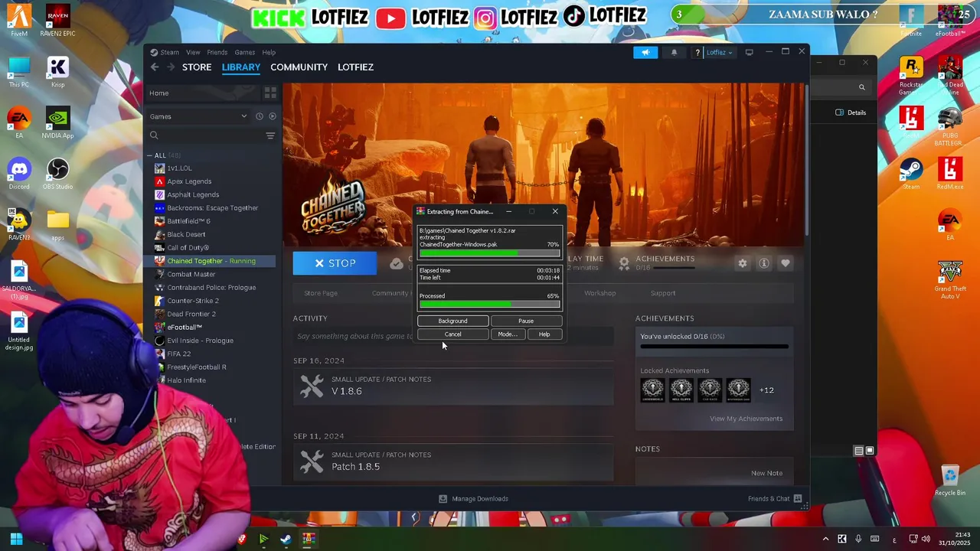Select Apex Legends in the game list
The width and height of the screenshot is (980, 551).
click(189, 181)
